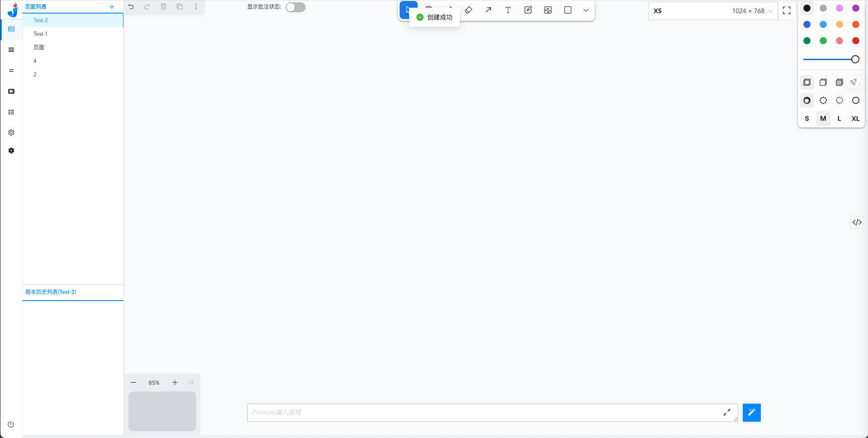Select the text tool
Screen dimensions: 868x438
point(508,10)
